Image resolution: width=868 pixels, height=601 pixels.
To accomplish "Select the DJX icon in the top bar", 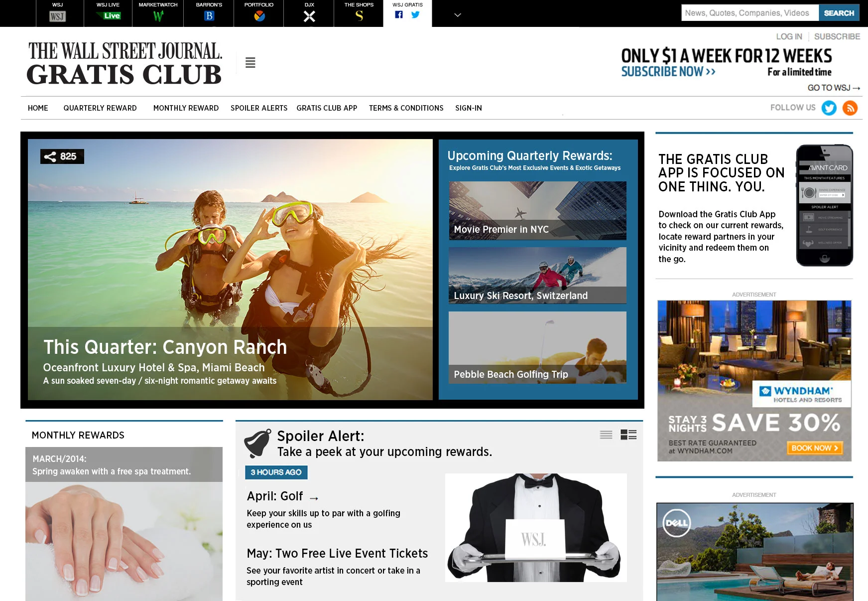I will (309, 15).
